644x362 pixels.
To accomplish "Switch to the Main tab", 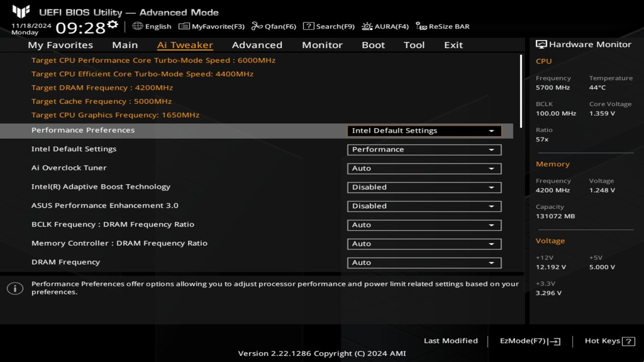I will coord(125,45).
